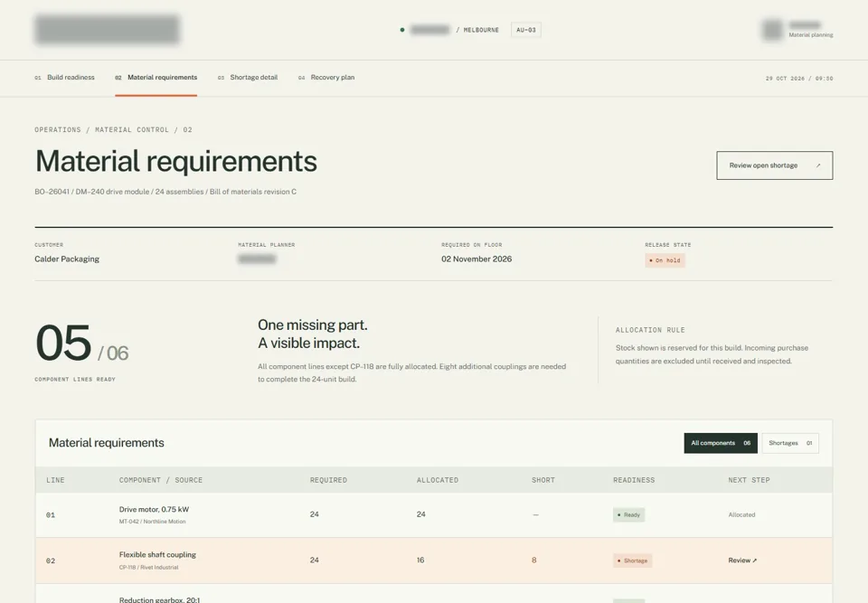The width and height of the screenshot is (868, 603).
Task: Click line number 02 in the table
Action: (51, 561)
